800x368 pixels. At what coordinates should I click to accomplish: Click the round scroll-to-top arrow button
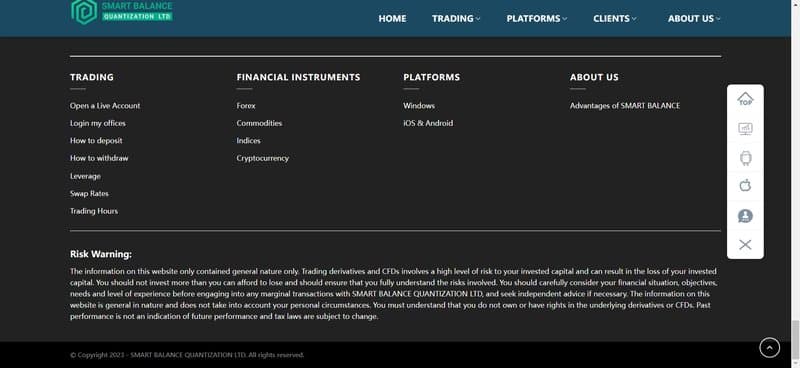click(x=769, y=348)
